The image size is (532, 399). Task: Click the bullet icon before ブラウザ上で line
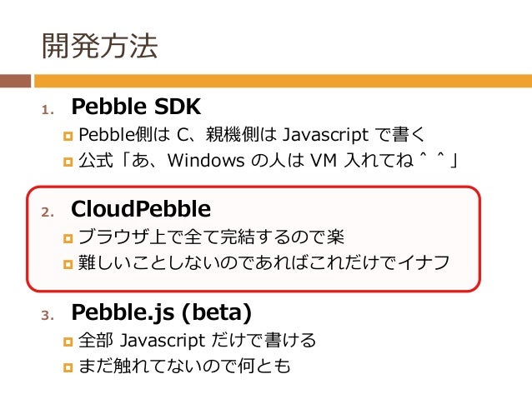68,239
